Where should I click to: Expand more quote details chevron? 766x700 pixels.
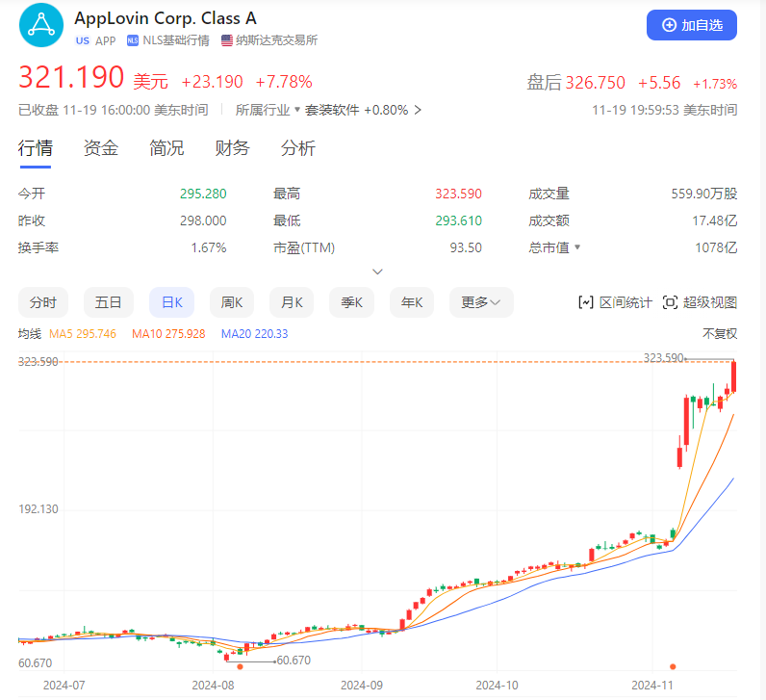(x=378, y=272)
